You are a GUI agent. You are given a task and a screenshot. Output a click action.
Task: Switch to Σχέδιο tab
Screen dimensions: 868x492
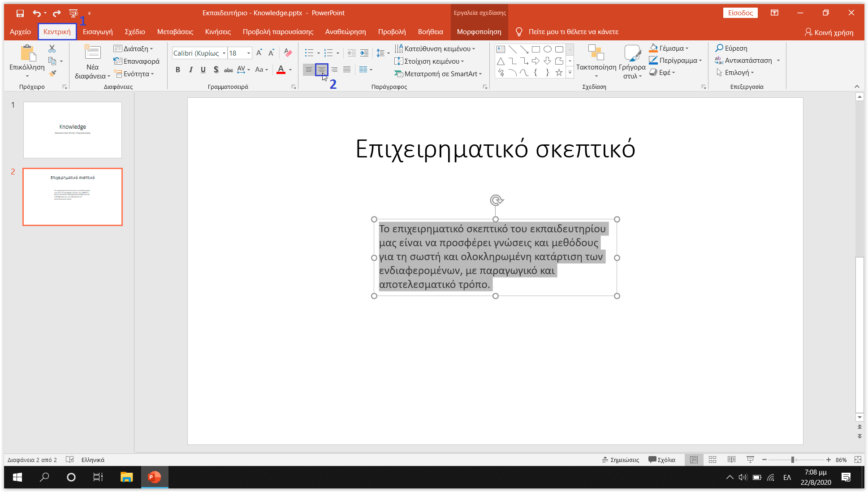tap(135, 32)
